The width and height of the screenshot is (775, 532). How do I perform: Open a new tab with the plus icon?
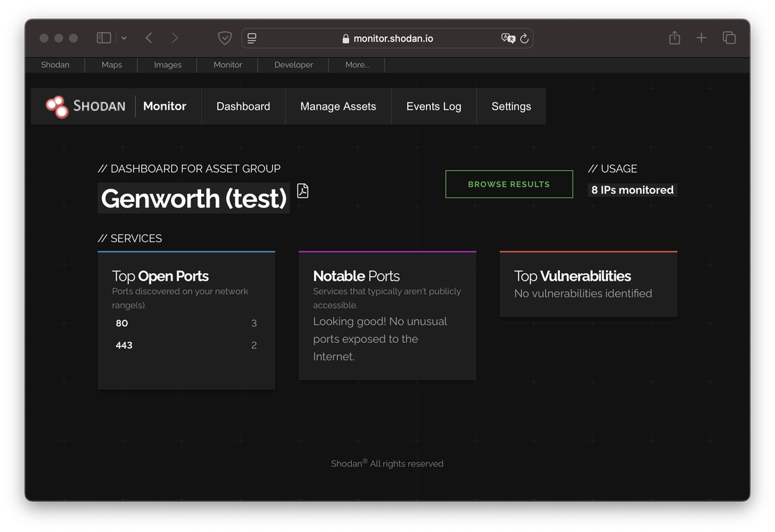pyautogui.click(x=702, y=38)
